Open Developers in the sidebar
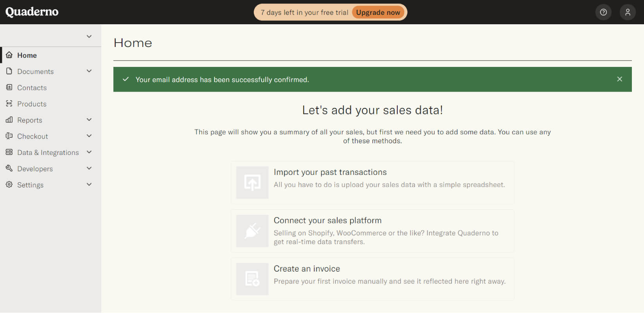644x313 pixels. [x=50, y=169]
